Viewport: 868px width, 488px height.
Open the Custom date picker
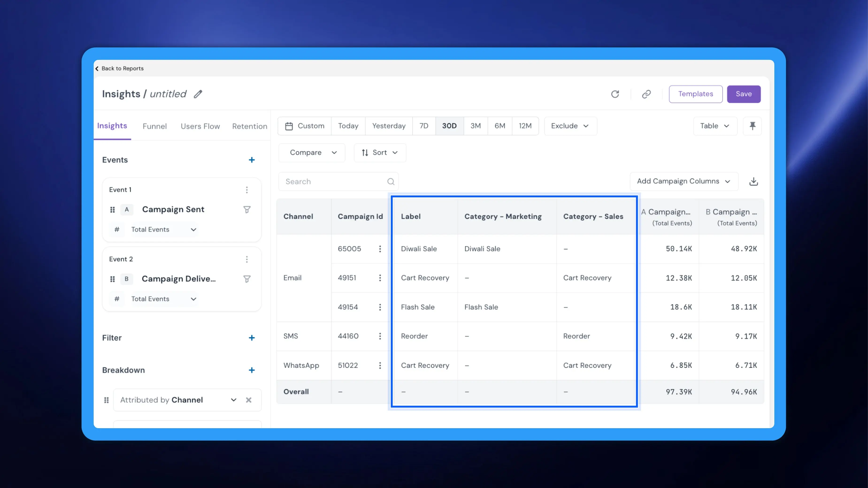[305, 126]
